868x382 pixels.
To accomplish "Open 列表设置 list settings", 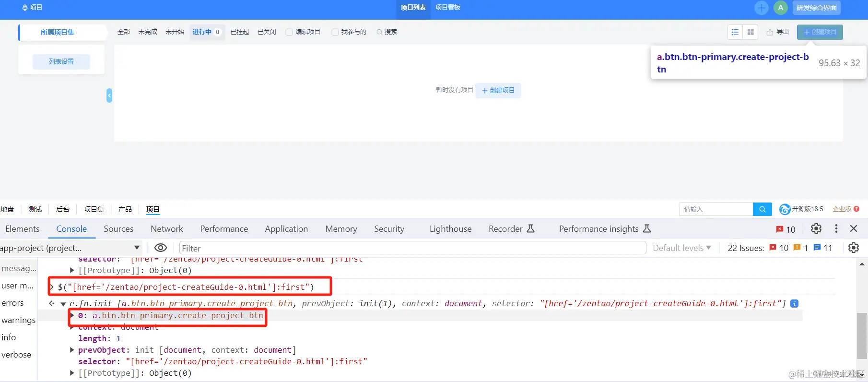I will tap(61, 61).
